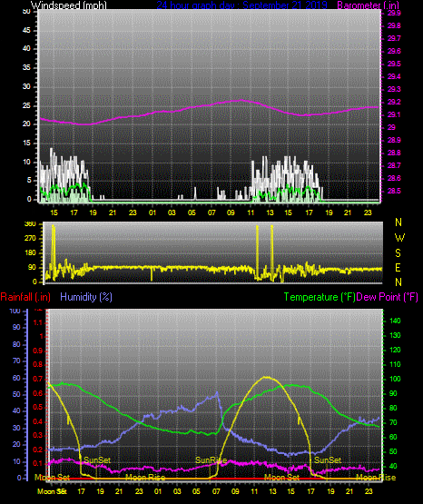Click the Dew Point (°F) legend label
Image resolution: width=423 pixels, height=504 pixels.
(x=388, y=297)
